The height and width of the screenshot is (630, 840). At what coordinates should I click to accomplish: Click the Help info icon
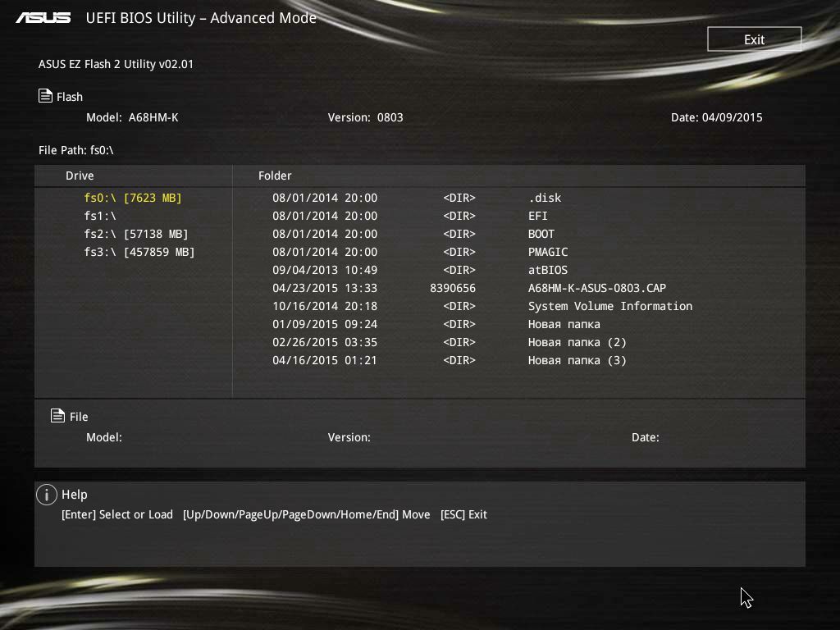coord(47,495)
